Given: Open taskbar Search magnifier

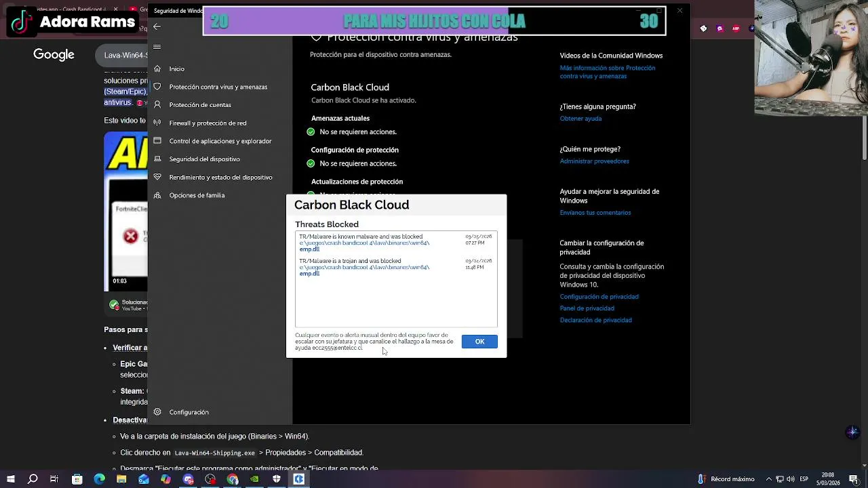Looking at the screenshot, I should coord(33,479).
